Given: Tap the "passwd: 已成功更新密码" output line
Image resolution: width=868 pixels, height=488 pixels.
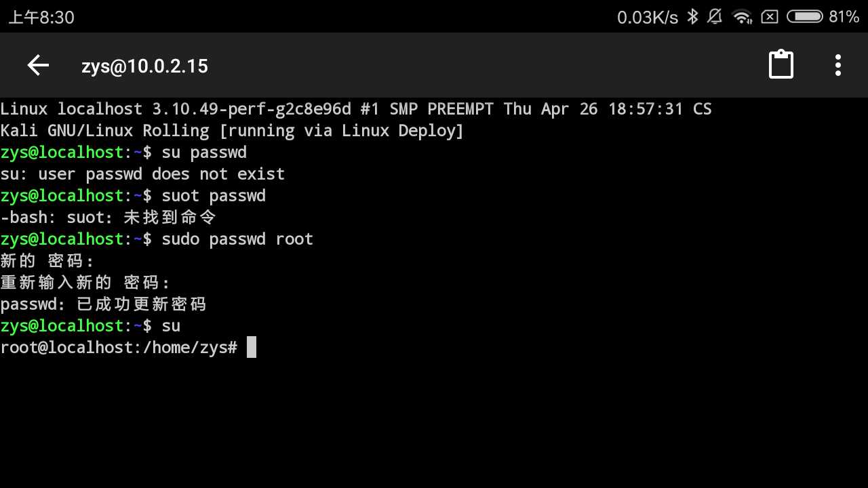Looking at the screenshot, I should coord(103,304).
